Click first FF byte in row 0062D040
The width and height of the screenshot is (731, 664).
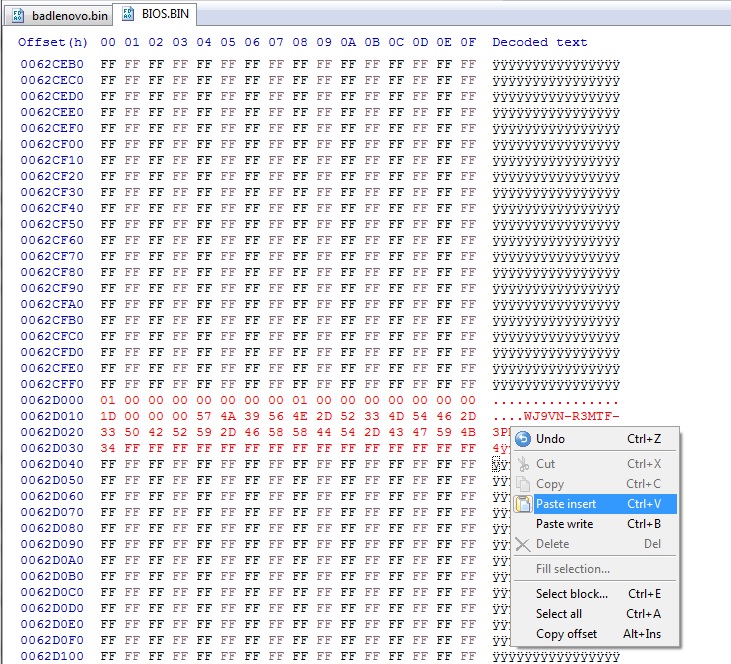pyautogui.click(x=108, y=464)
